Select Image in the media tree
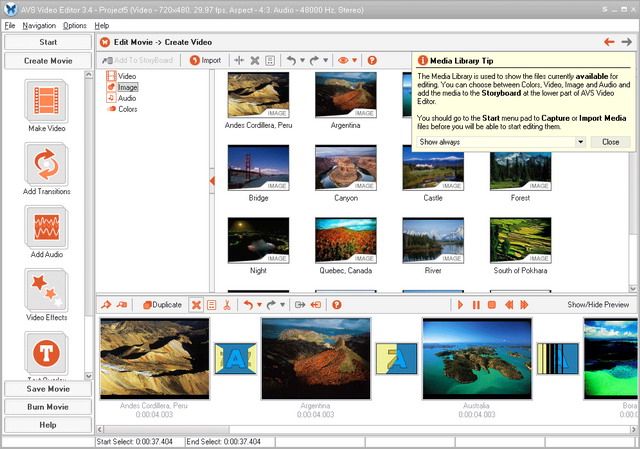 point(122,87)
